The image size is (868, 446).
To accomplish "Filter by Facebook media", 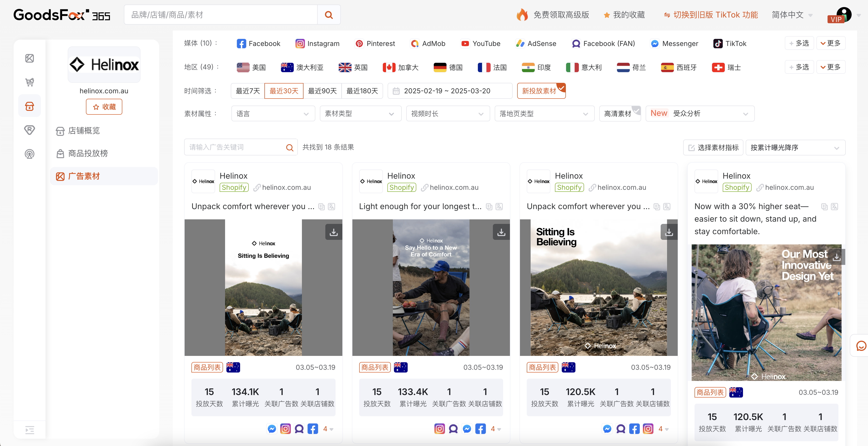I will tap(258, 43).
